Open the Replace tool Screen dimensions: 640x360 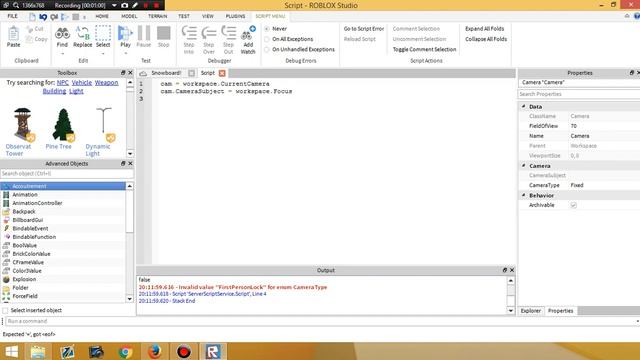82,33
